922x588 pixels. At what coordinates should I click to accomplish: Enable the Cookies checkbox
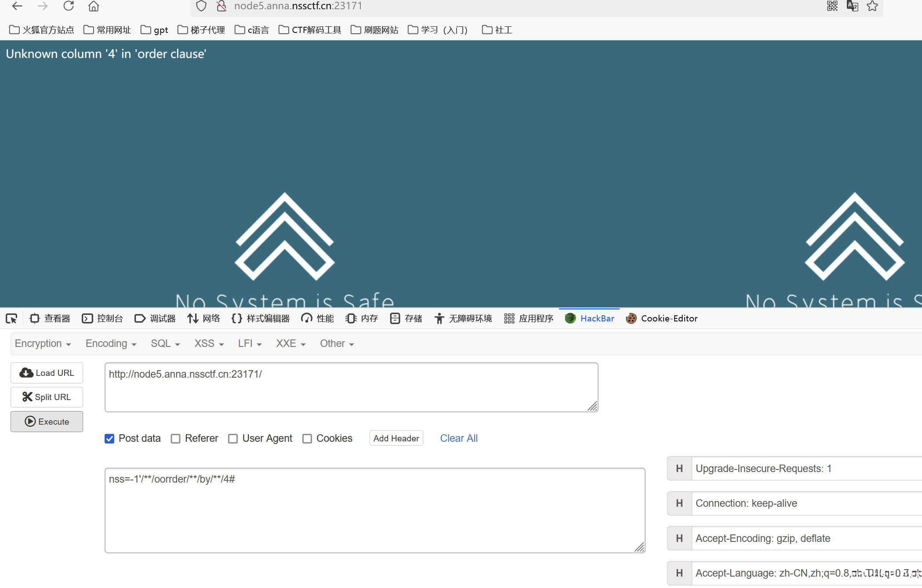coord(307,439)
